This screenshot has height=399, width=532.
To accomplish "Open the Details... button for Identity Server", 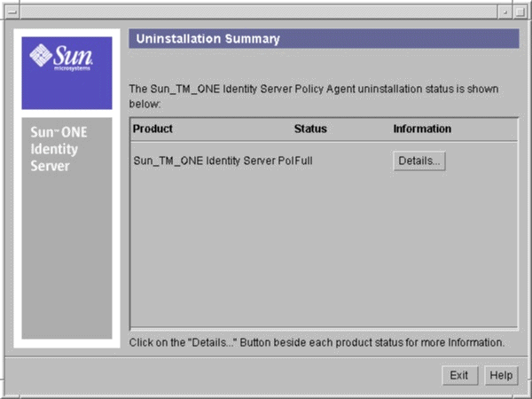I will tap(419, 160).
